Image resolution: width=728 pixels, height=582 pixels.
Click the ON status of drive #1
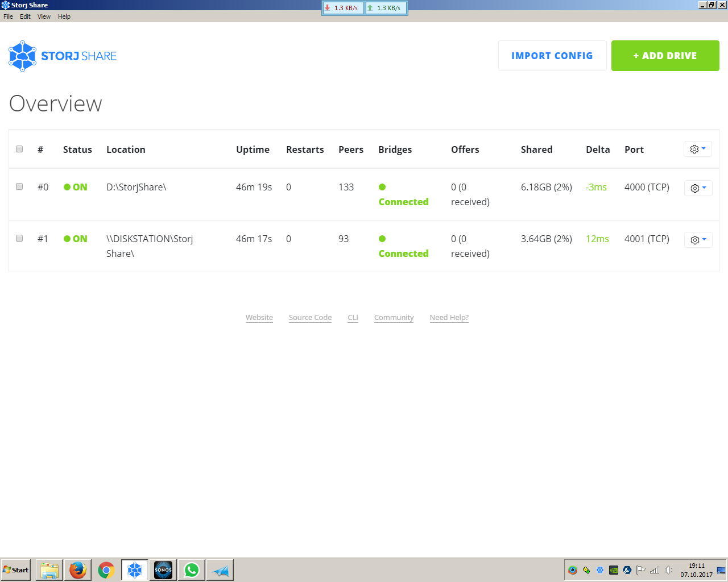tap(76, 239)
